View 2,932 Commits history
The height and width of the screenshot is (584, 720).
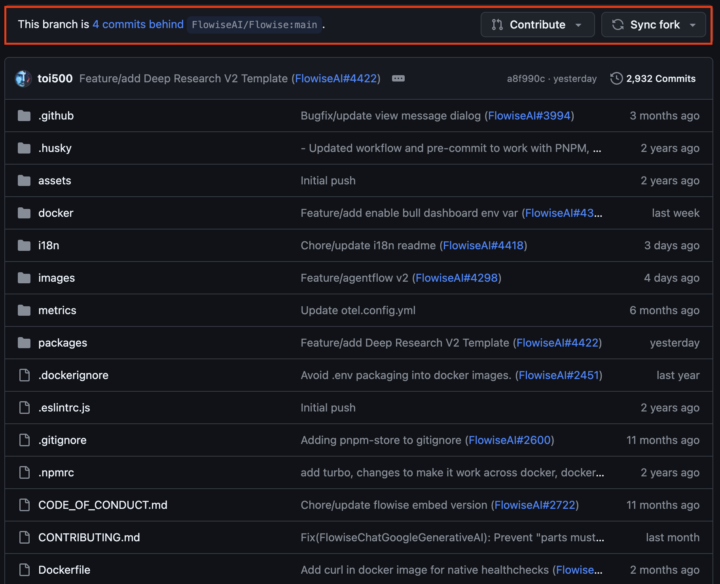point(653,79)
